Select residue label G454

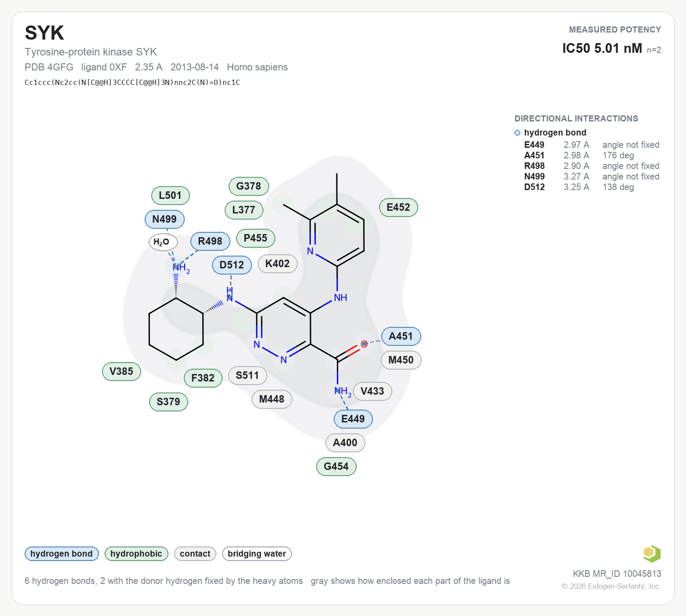point(336,466)
